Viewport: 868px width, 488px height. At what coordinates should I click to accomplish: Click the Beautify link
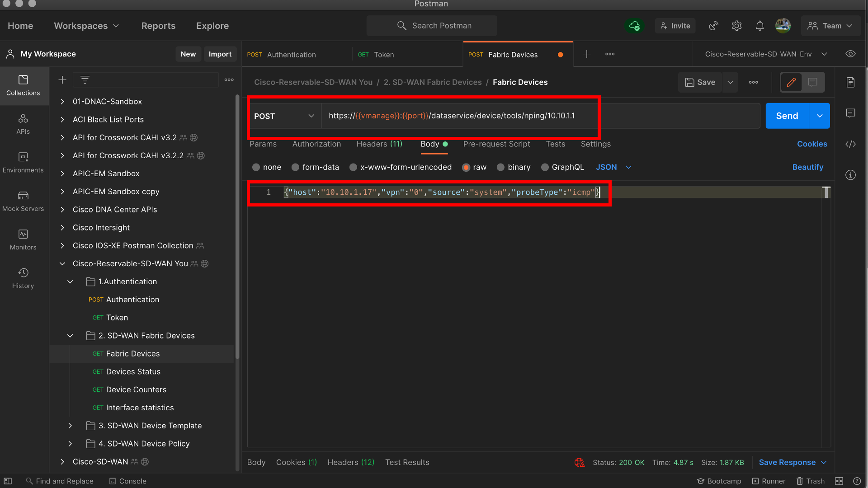(807, 167)
